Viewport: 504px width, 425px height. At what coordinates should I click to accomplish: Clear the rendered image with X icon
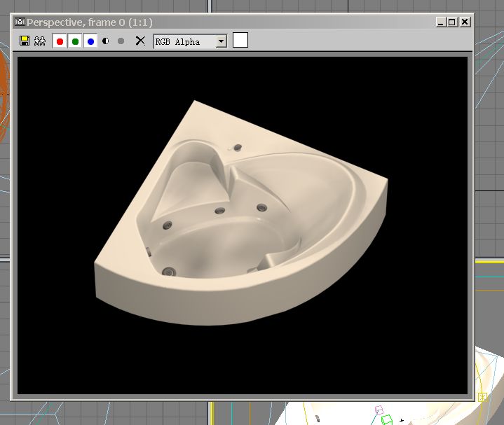[140, 41]
